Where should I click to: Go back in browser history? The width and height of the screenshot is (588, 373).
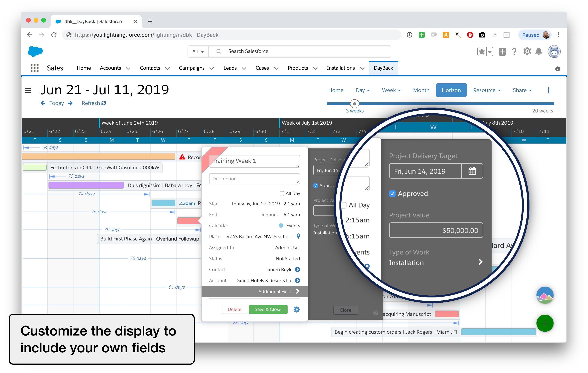point(30,35)
